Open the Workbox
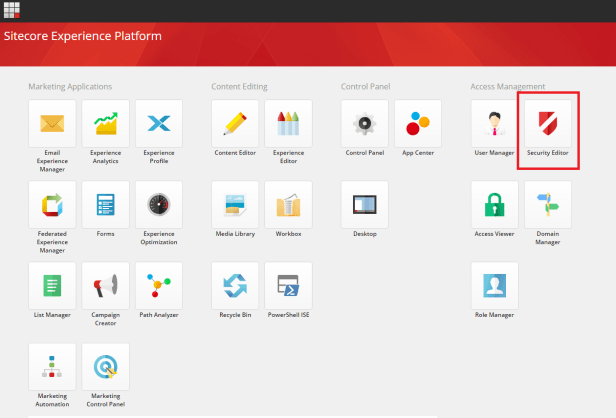This screenshot has height=418, width=616. (x=288, y=205)
